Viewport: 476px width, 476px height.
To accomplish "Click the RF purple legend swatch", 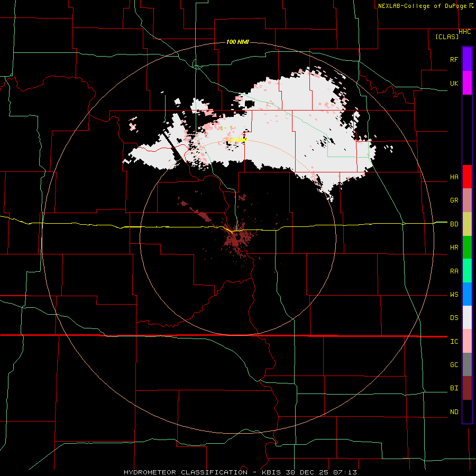I will pos(467,59).
